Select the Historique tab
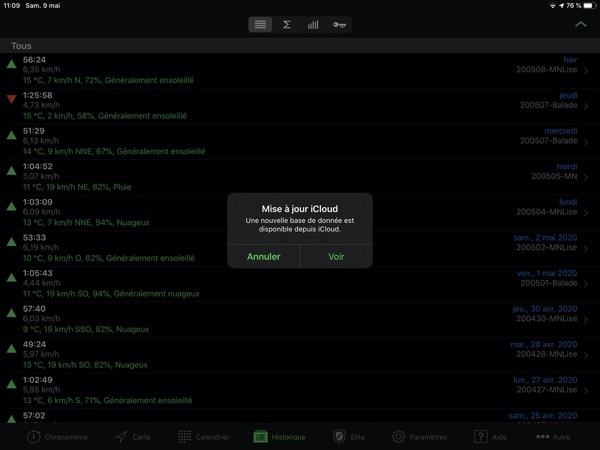Viewport: 600px width, 450px height. point(279,437)
